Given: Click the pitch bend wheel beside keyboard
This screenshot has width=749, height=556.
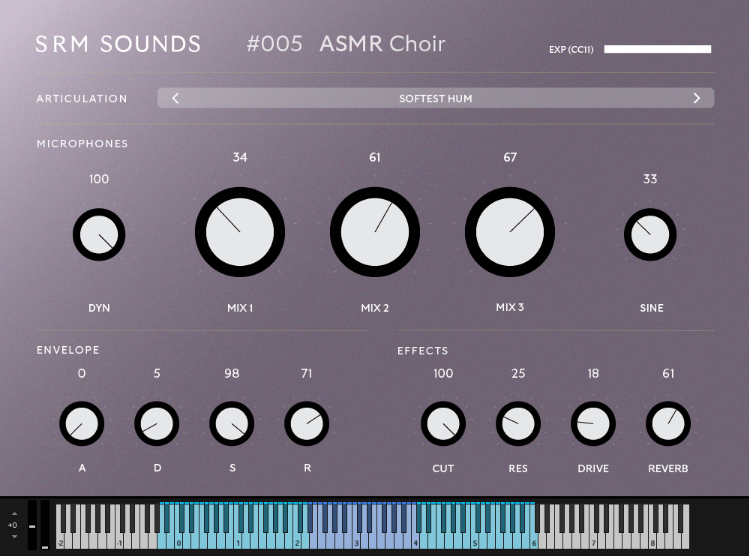Looking at the screenshot, I should click(32, 525).
